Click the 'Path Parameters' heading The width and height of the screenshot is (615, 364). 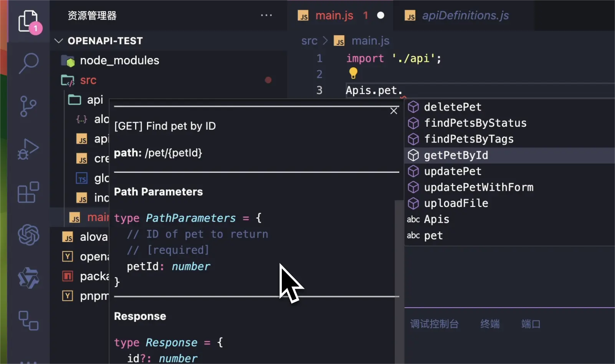(x=159, y=192)
